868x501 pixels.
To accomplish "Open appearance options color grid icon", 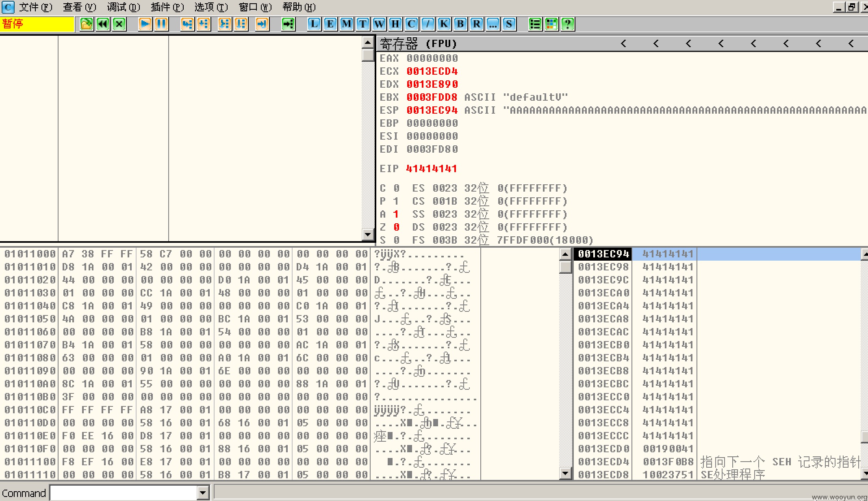I will pyautogui.click(x=551, y=24).
